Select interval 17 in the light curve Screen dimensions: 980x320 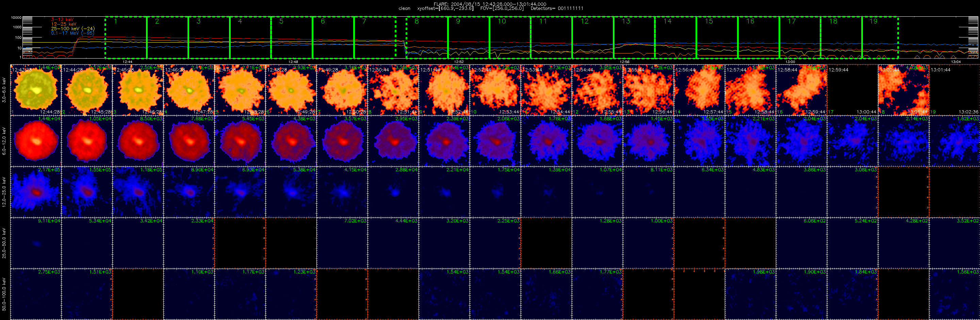800,38
